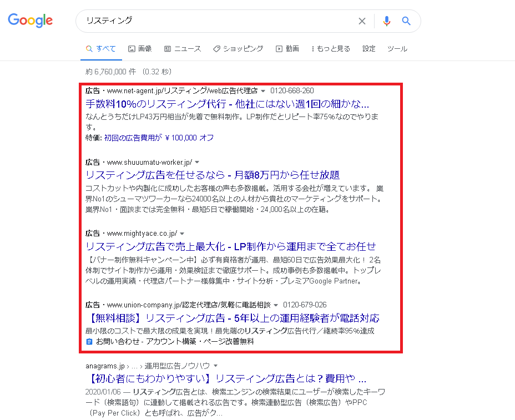The width and height of the screenshot is (515, 420).
Task: Open the 動画 tab
Action: [287, 49]
